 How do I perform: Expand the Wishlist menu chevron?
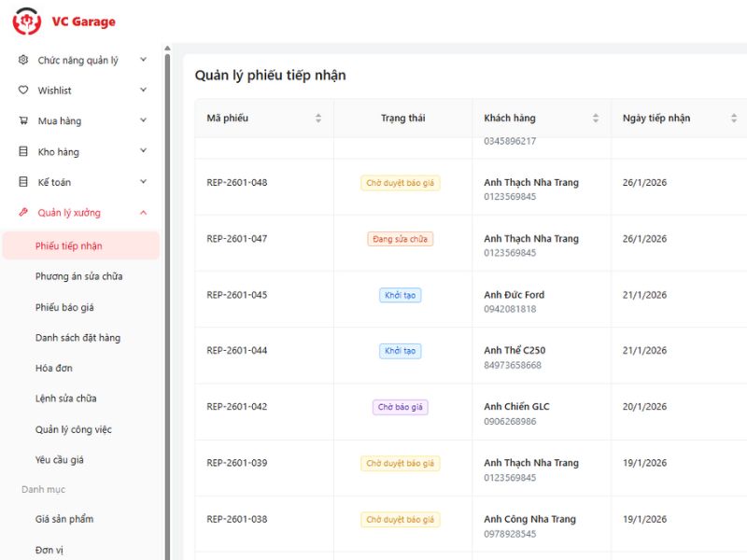pyautogui.click(x=143, y=91)
